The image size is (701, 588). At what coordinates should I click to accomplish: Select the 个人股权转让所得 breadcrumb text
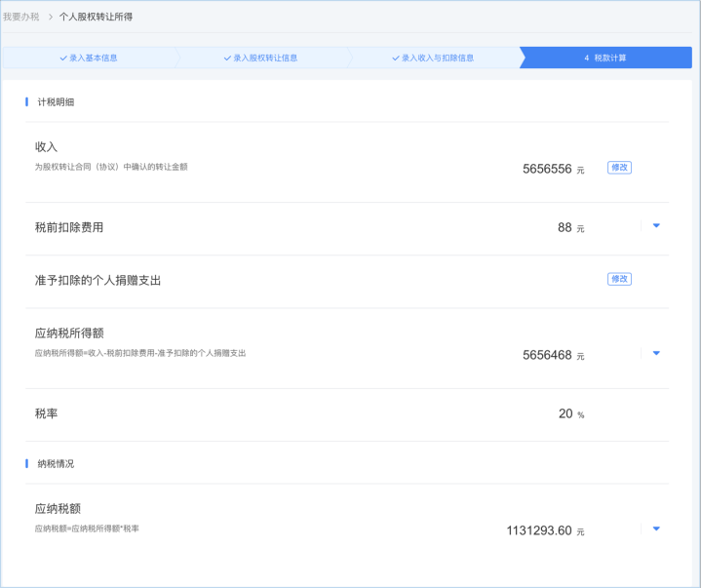pos(96,17)
